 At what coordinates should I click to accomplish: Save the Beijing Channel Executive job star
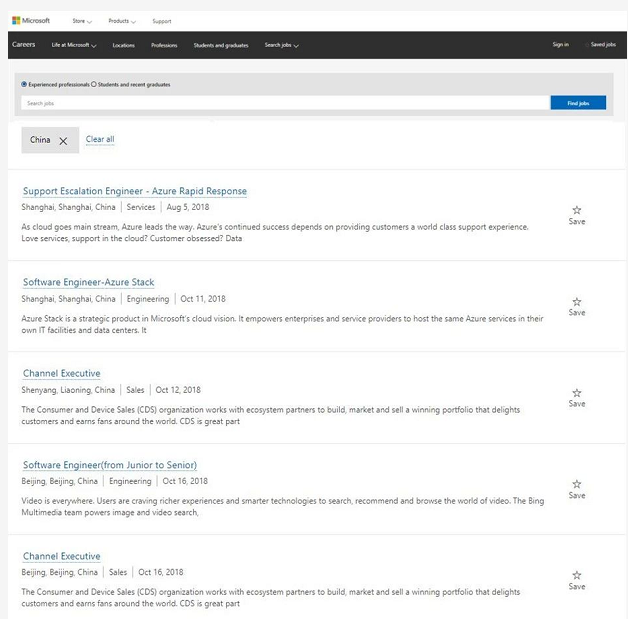(x=577, y=575)
